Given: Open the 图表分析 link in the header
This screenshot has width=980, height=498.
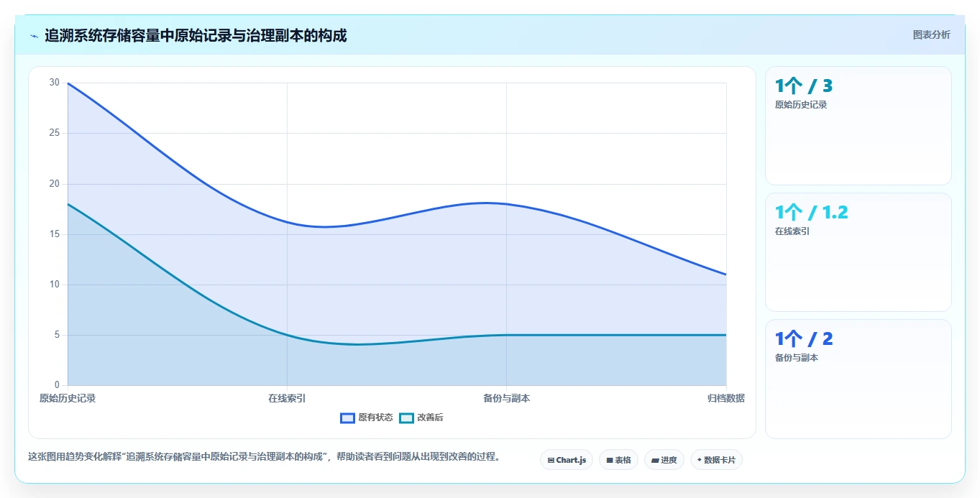Looking at the screenshot, I should point(931,34).
